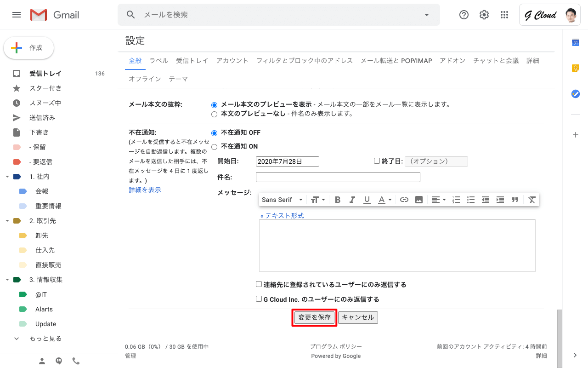
Task: Click the 変更を保存 button
Action: 315,317
